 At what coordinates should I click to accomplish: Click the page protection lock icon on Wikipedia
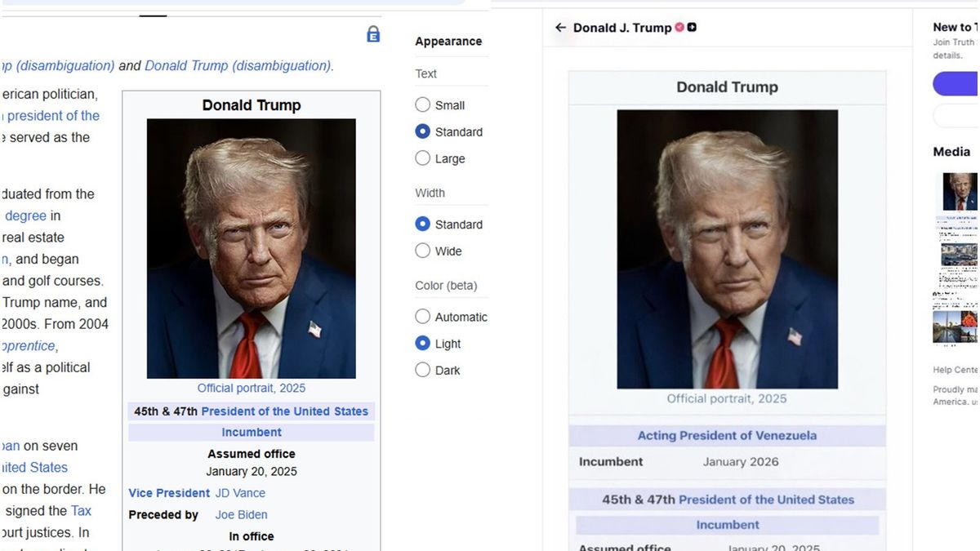(373, 34)
